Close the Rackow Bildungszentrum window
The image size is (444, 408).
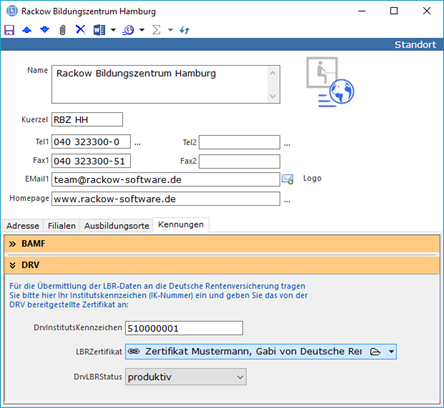tap(427, 11)
